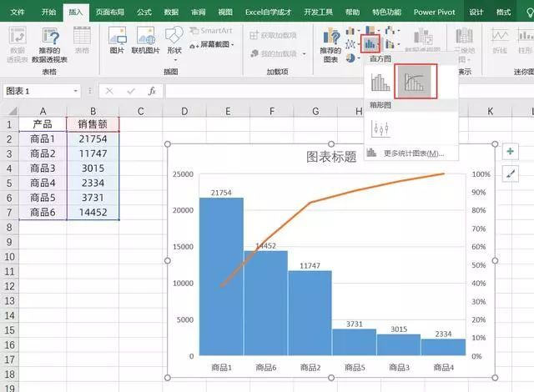Open the Power Pivot tab
The image size is (534, 392).
(434, 13)
